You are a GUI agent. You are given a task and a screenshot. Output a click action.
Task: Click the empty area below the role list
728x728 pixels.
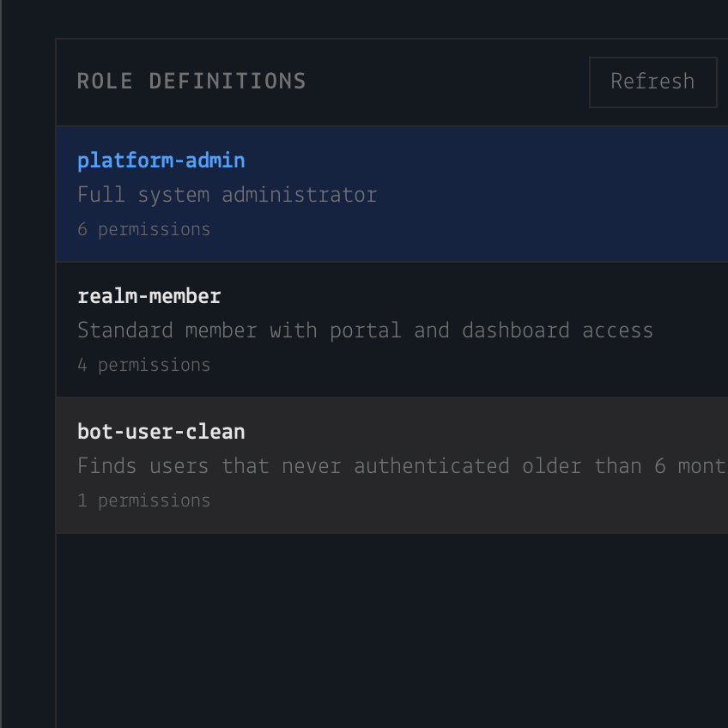click(391, 630)
